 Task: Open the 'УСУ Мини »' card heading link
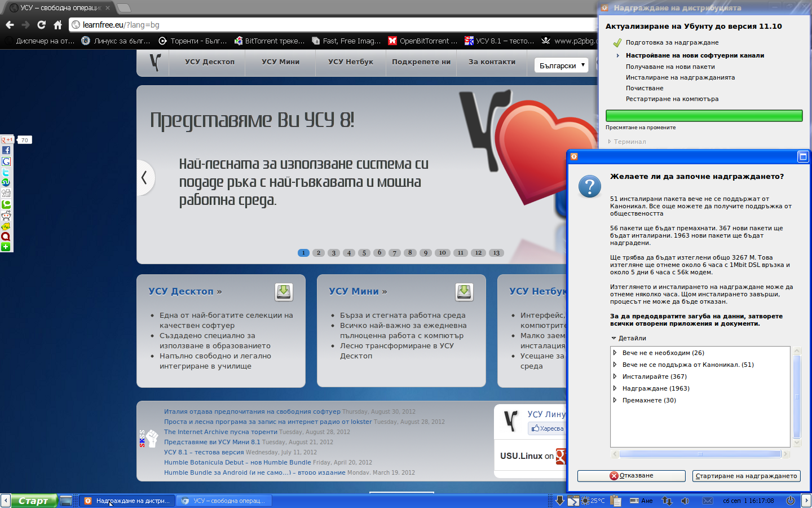(358, 291)
